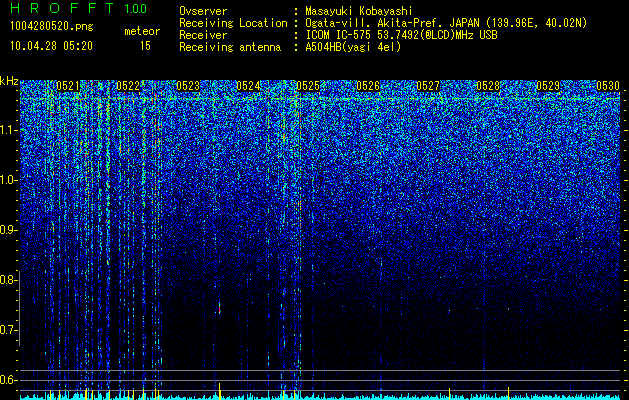Click the A504HB(yagi 4el) antenna text
This screenshot has width=629, height=400.
pos(353,47)
